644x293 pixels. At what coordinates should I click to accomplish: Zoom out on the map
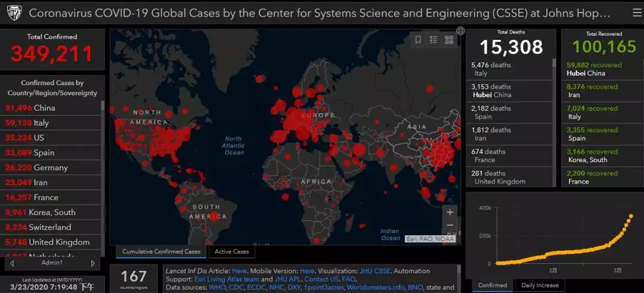click(x=450, y=226)
